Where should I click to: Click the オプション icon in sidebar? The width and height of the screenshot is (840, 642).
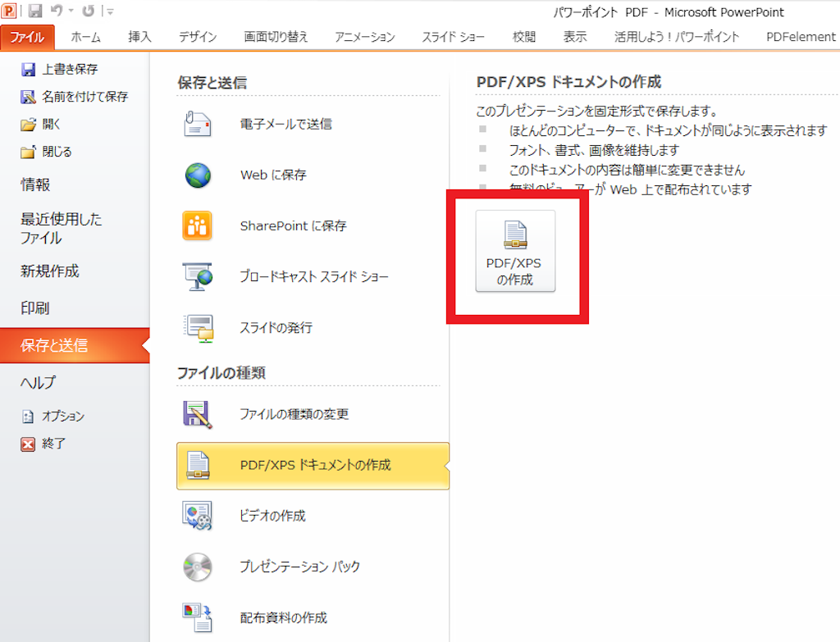[28, 416]
